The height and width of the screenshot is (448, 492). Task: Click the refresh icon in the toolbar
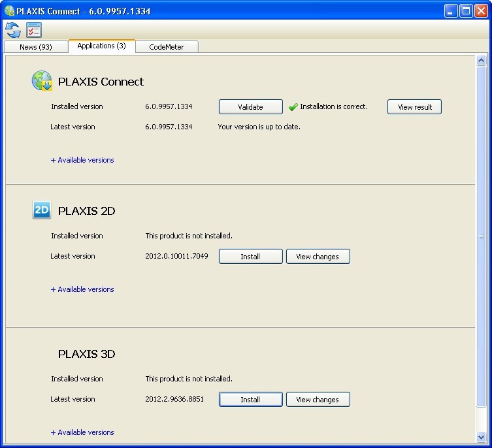click(x=13, y=30)
